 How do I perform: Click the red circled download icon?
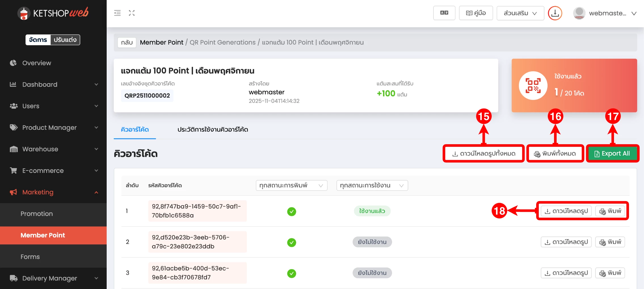[x=555, y=13]
